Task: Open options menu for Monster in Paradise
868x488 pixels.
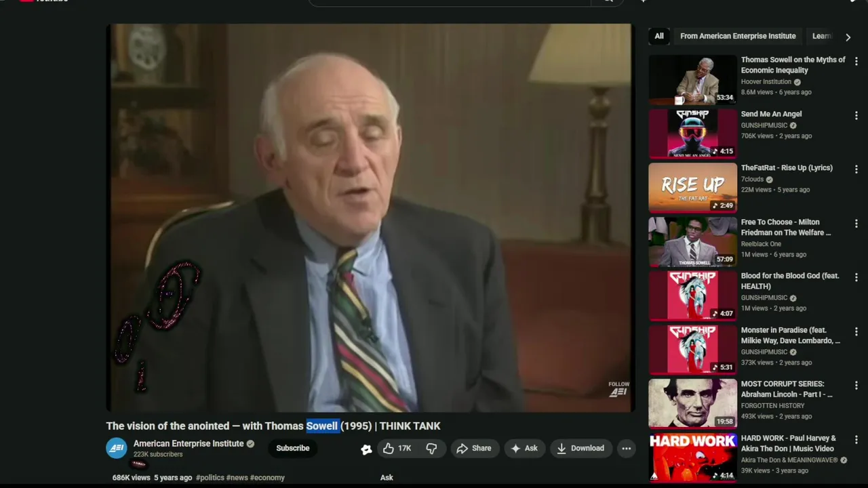Action: pyautogui.click(x=856, y=332)
